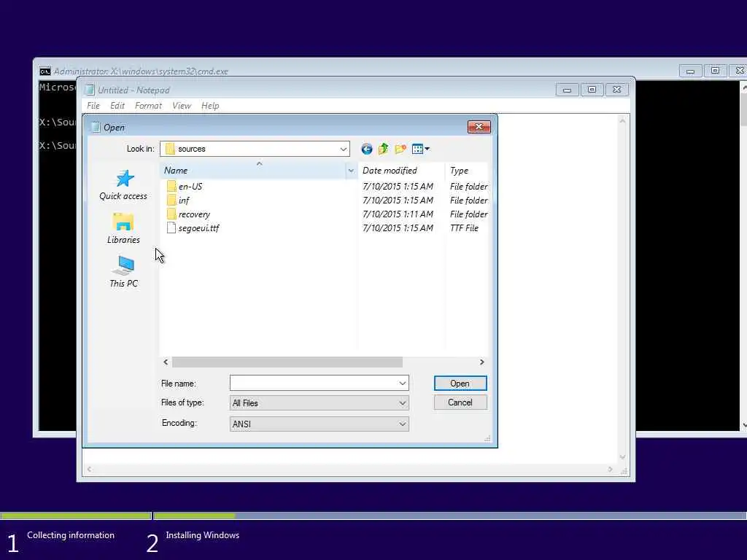Go up one folder level icon
Screen dimensions: 747x560
coord(384,149)
